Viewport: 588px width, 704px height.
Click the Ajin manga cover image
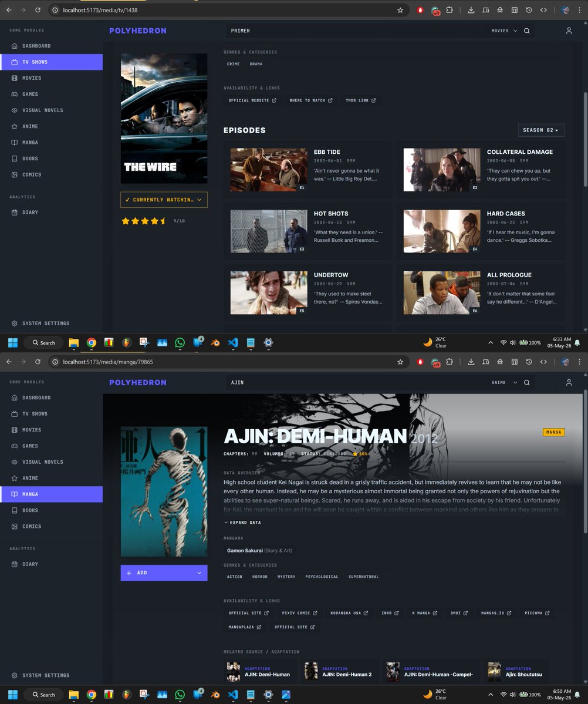[164, 491]
